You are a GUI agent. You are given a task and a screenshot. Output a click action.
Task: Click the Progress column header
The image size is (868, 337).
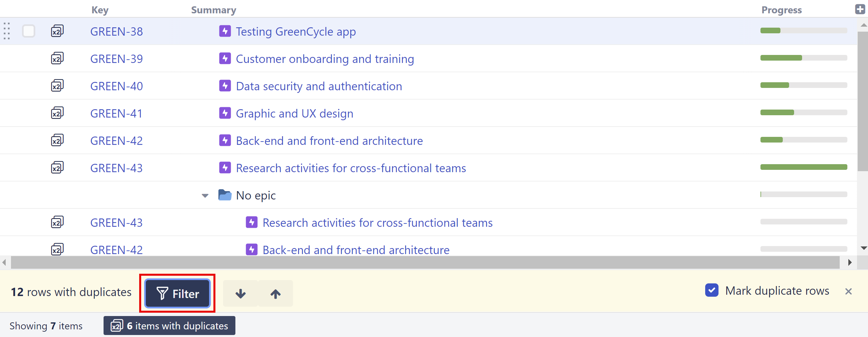(x=781, y=10)
